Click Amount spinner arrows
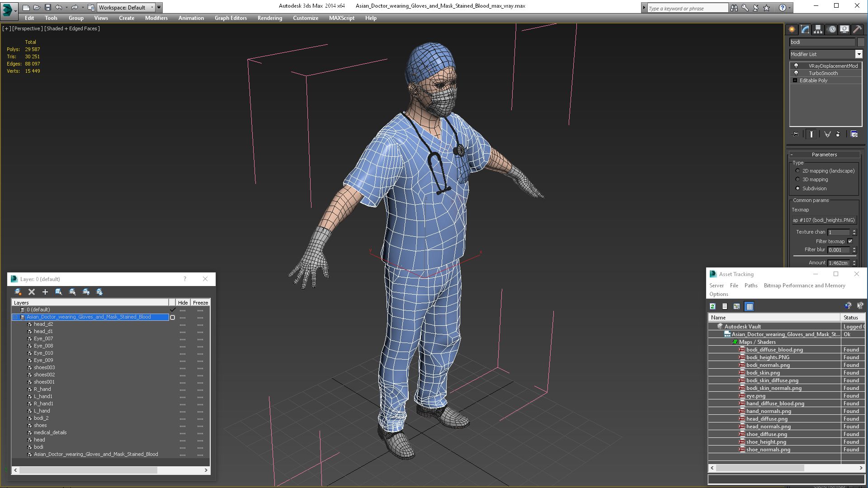Viewport: 868px width, 488px height. pos(854,263)
